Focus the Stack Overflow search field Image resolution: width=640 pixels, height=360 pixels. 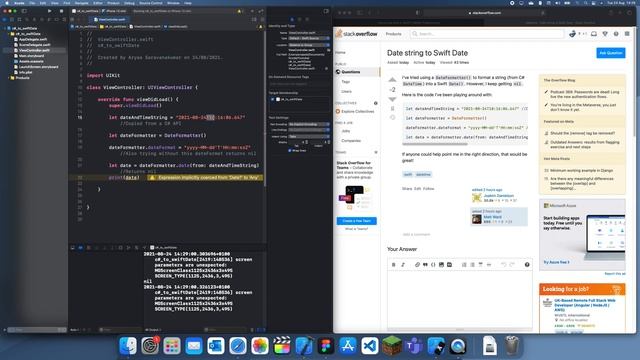(487, 34)
